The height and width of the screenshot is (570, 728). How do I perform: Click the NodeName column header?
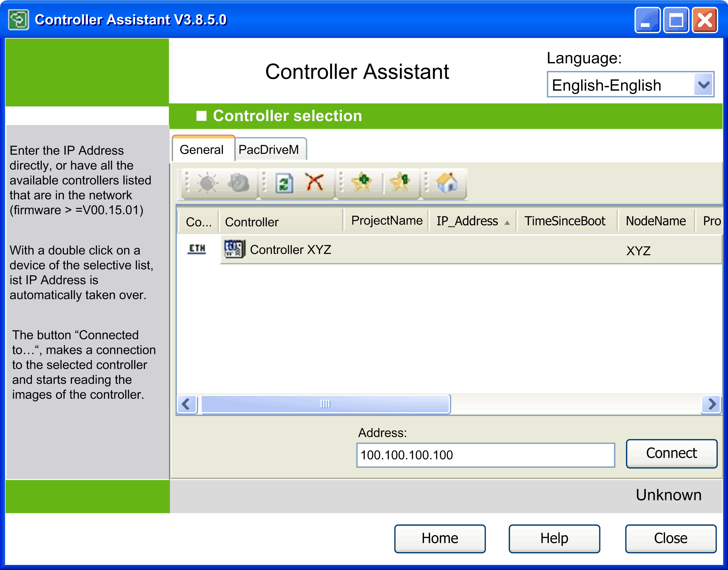656,221
